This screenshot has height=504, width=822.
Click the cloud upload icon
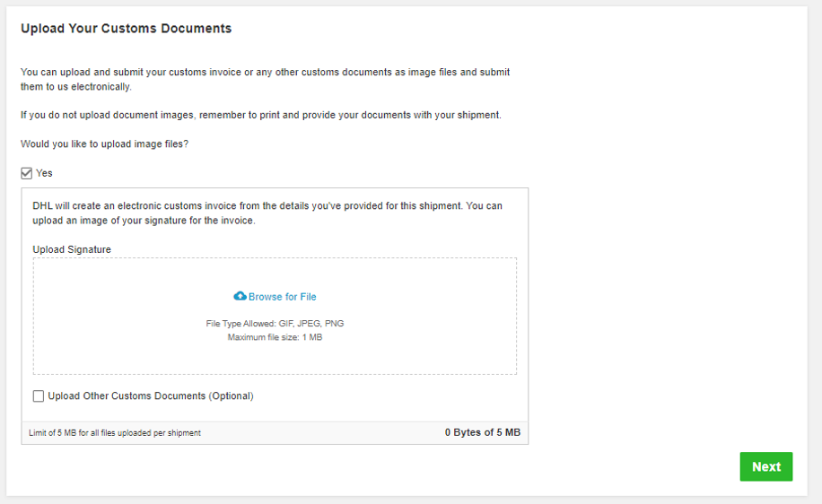click(240, 296)
